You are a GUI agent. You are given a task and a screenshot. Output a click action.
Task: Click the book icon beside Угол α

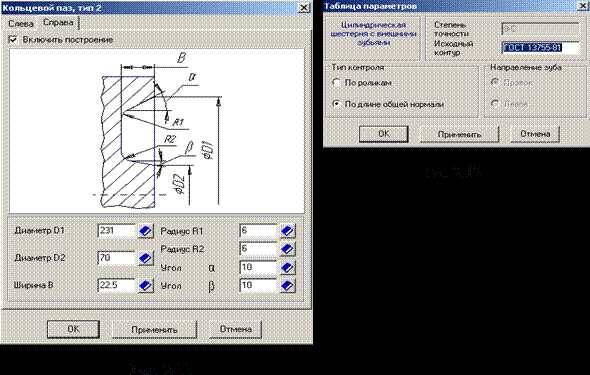287,267
